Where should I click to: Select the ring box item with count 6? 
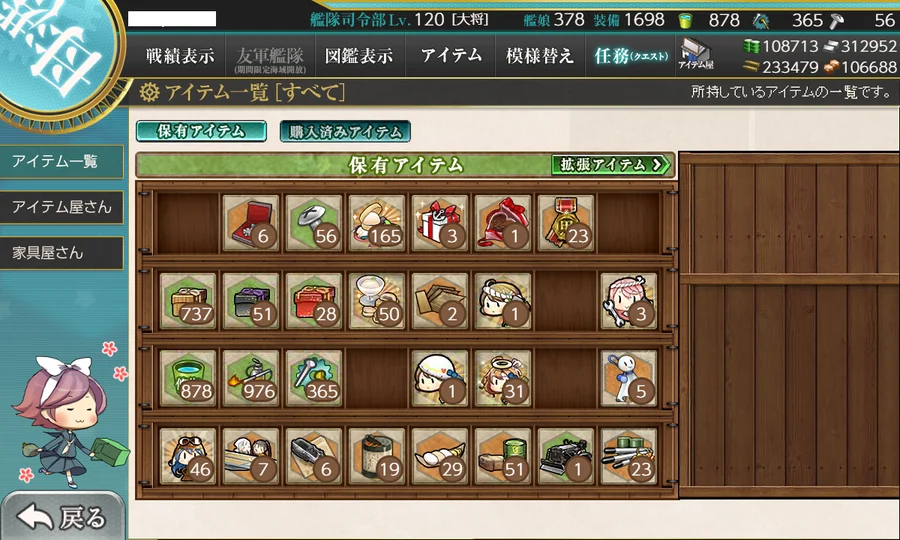pos(251,223)
